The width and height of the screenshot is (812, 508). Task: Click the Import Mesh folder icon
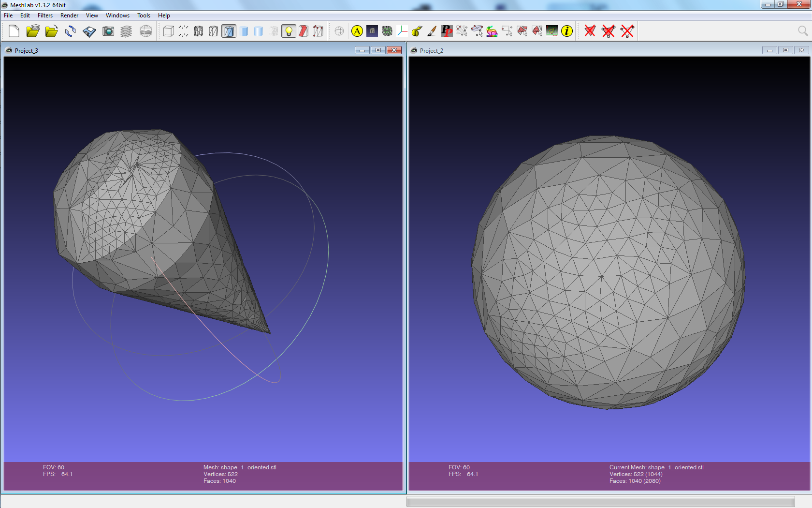pos(51,31)
